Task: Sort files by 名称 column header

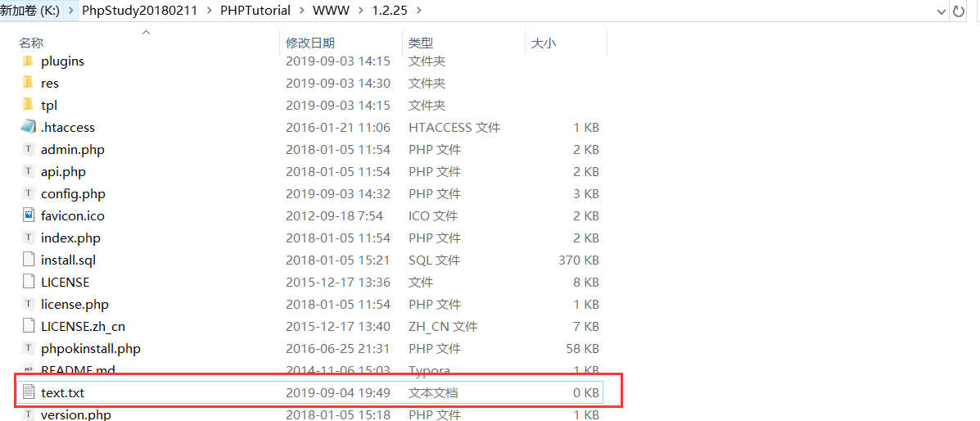Action: coord(31,43)
